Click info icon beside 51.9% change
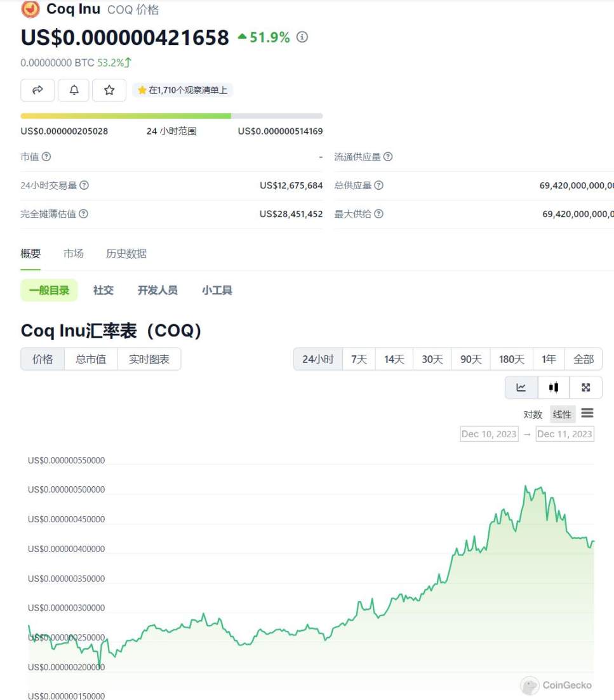This screenshot has width=614, height=700. coord(302,37)
